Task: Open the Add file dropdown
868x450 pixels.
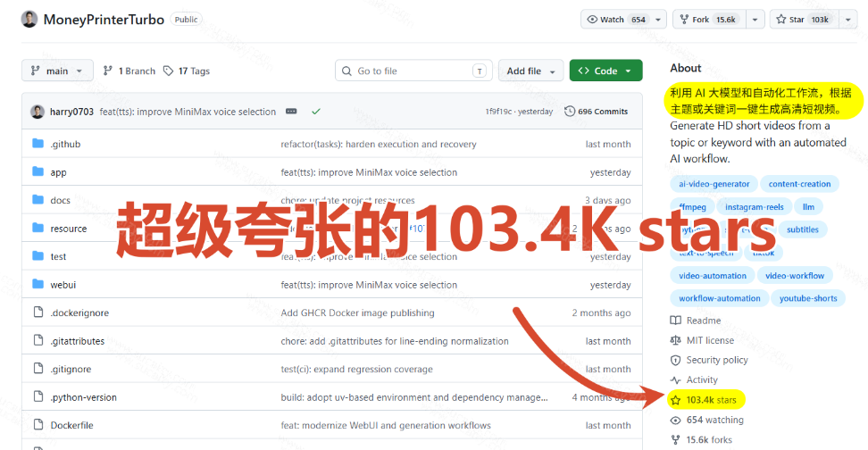Action: [x=530, y=71]
